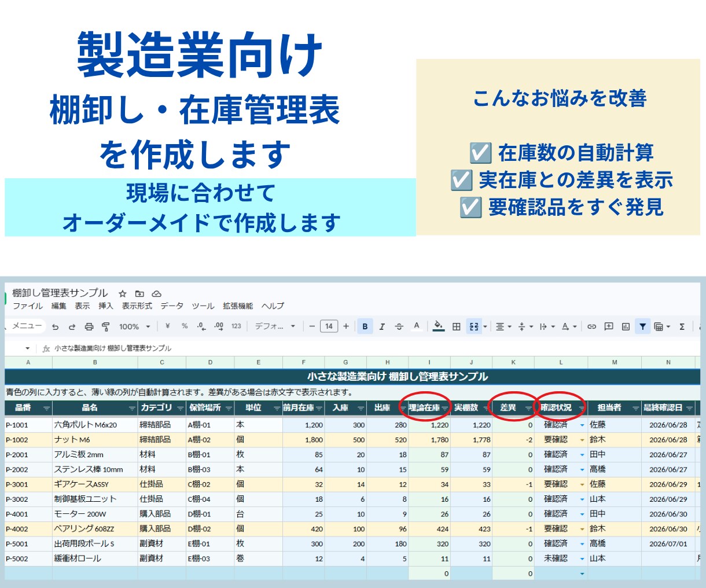
Task: Open the メニュー search box
Action: pos(26,326)
